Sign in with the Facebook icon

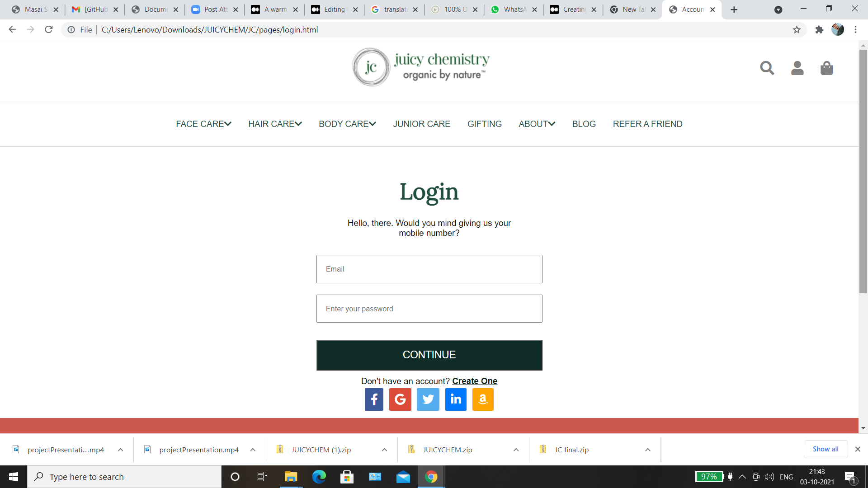(374, 399)
